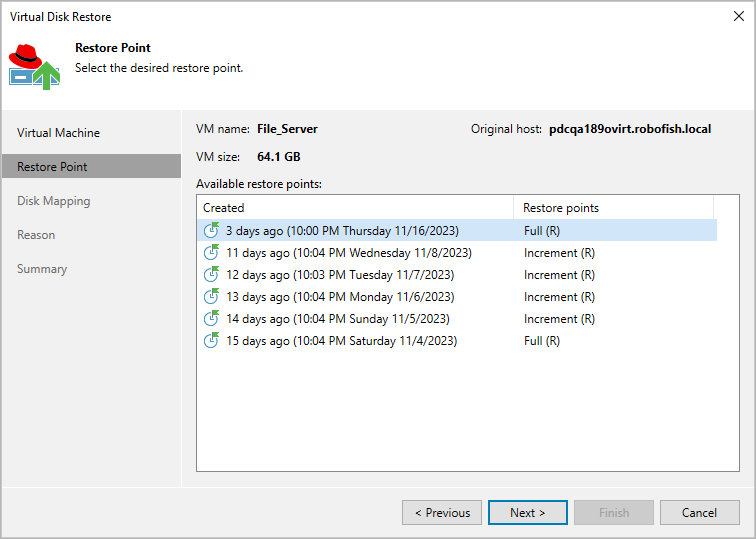Select '12 days ago (10:03 PM Tuesday 11/7/2023)'
This screenshot has width=756, height=539.
pyautogui.click(x=340, y=275)
